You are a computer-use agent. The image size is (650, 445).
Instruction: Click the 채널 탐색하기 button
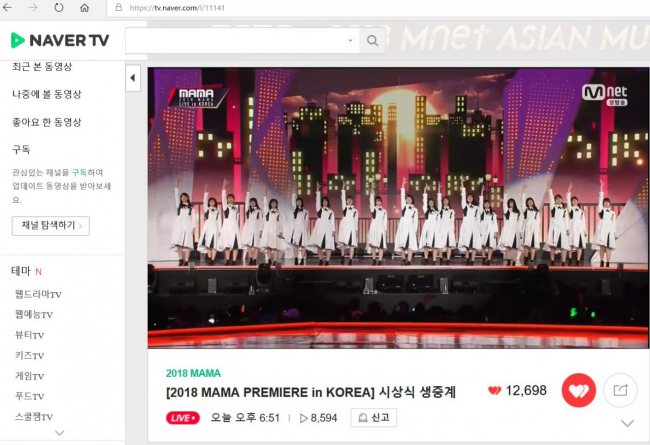(51, 226)
